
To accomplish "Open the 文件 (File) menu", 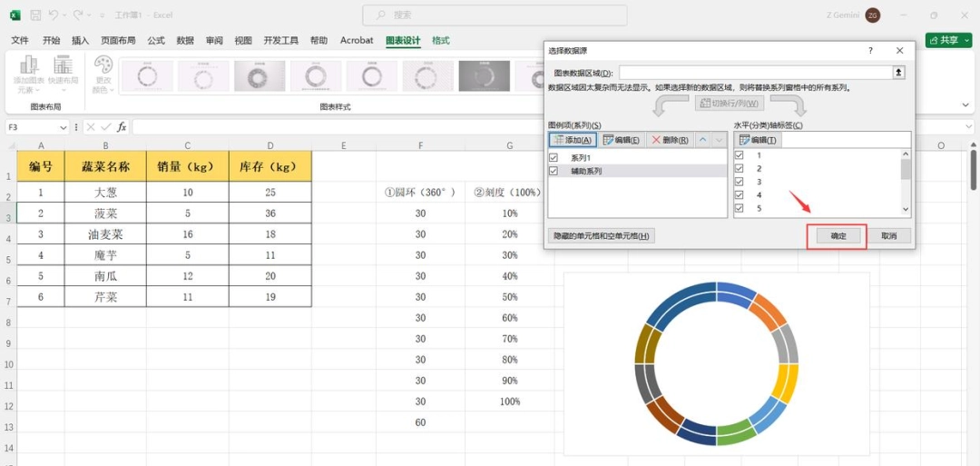I will click(x=20, y=40).
